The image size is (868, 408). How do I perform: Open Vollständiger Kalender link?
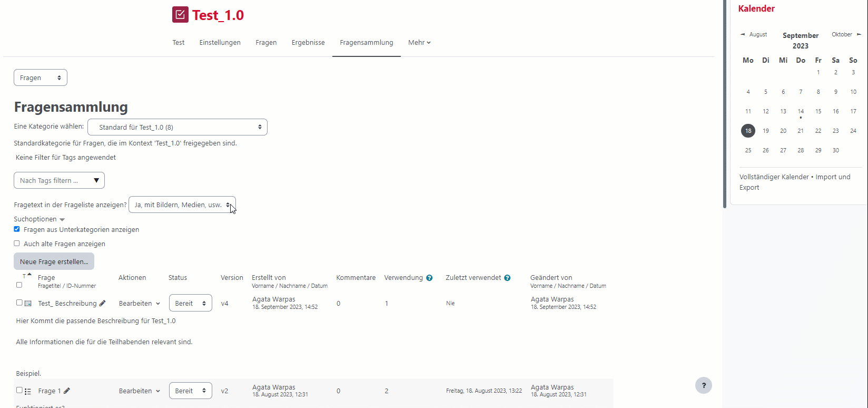tap(774, 177)
